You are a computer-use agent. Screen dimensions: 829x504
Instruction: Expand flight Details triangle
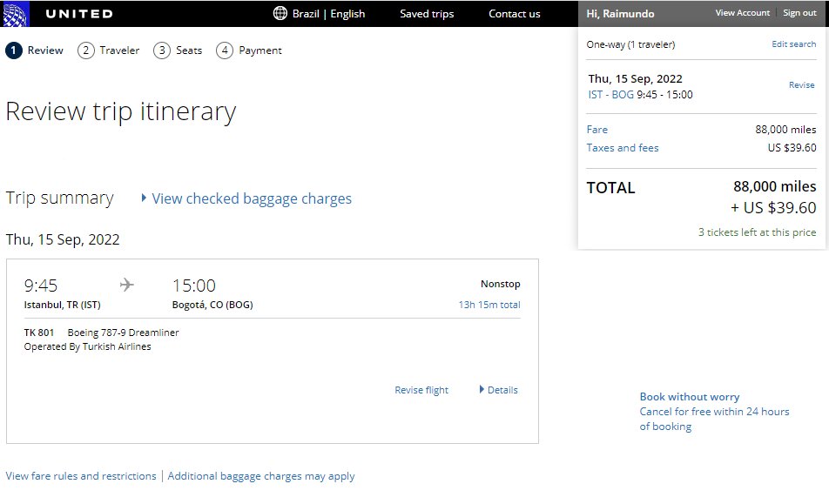482,389
